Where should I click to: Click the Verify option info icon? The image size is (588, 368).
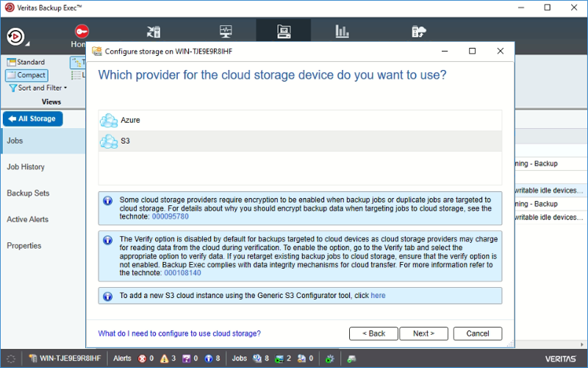[107, 240]
